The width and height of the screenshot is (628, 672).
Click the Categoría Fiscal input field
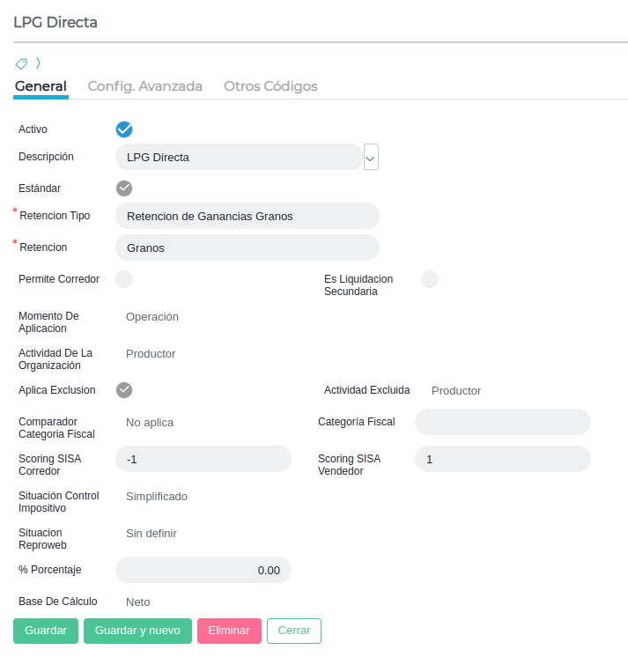[502, 422]
